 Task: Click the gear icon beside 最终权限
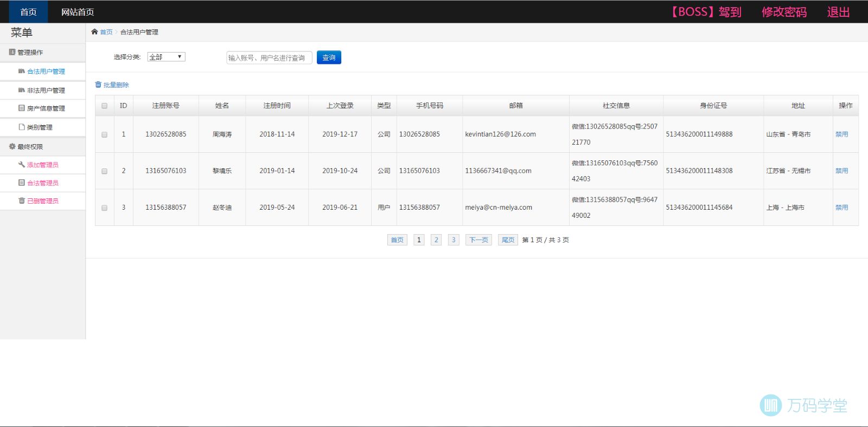(12, 146)
